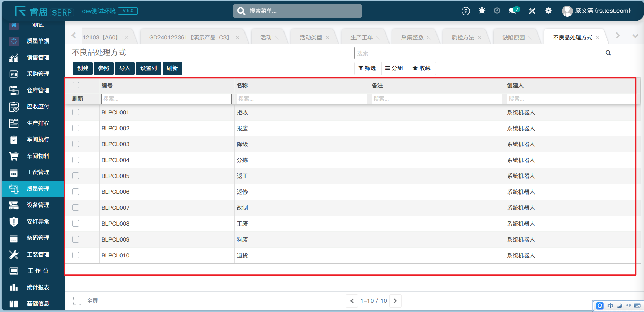Open 设备管理 in the sidebar

33,205
